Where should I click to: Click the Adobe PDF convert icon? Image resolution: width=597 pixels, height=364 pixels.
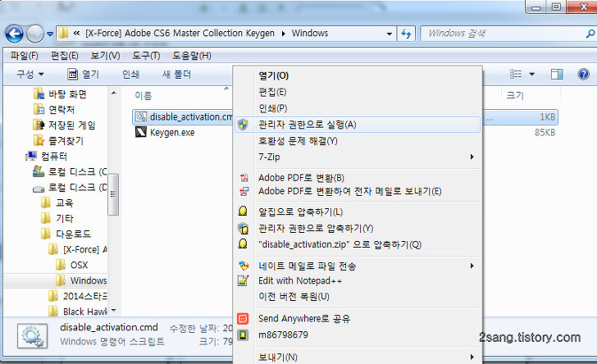[x=244, y=178]
